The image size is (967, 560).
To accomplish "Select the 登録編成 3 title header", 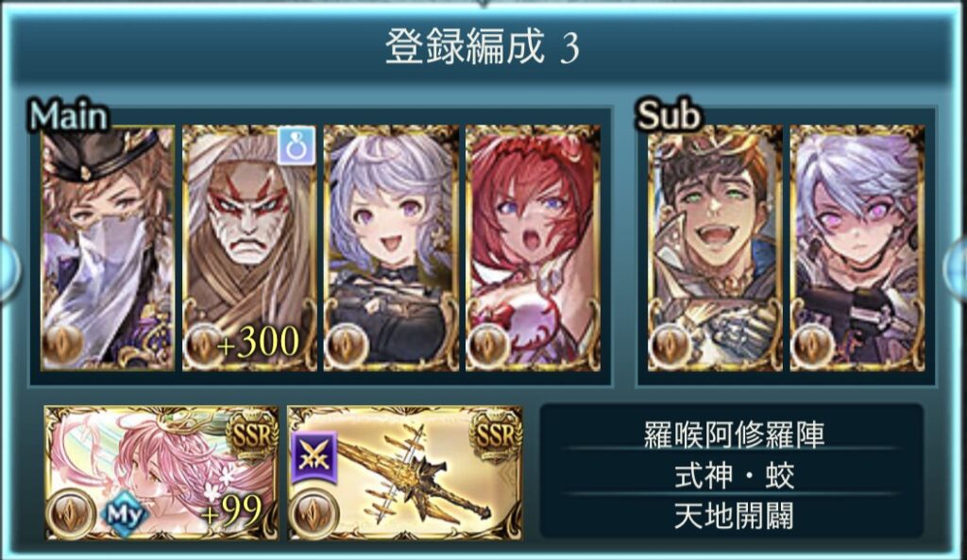I will [483, 47].
